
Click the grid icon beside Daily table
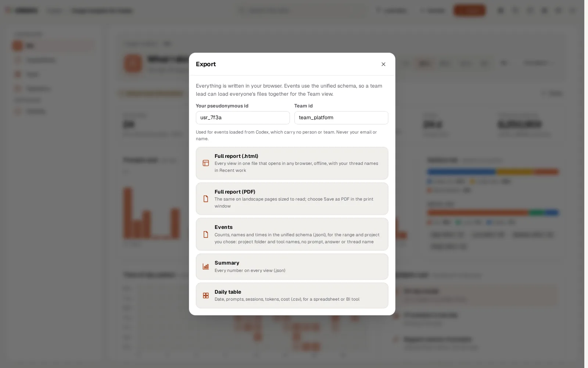pos(206,296)
